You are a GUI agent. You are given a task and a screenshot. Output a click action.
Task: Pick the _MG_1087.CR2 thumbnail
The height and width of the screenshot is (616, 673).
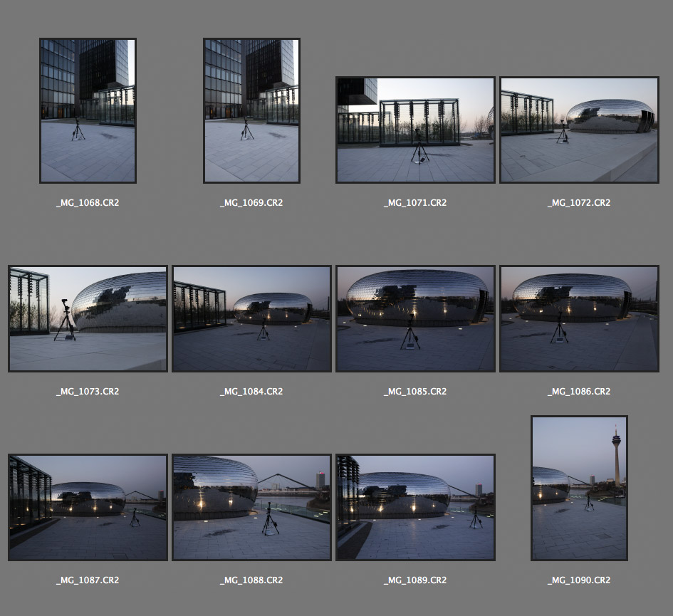[88, 508]
